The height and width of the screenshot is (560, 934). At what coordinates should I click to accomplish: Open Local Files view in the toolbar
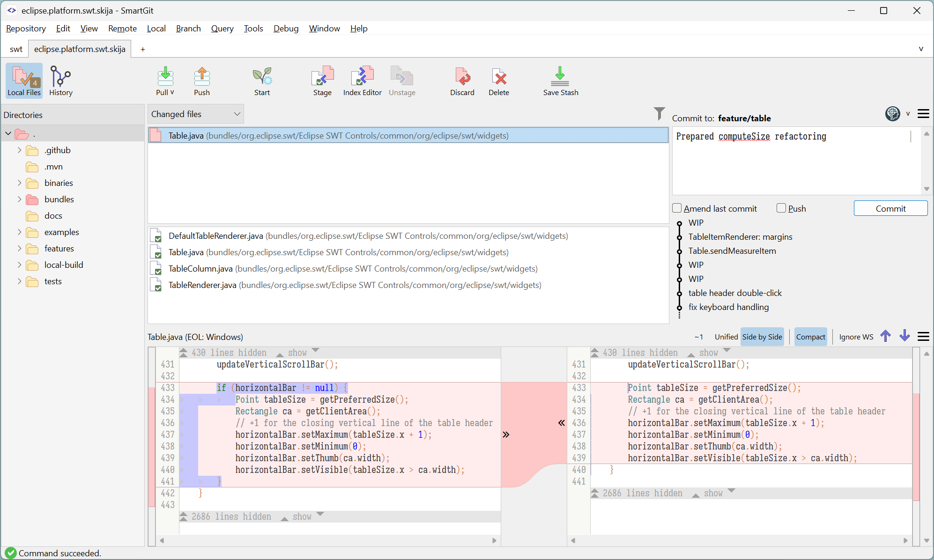(23, 81)
